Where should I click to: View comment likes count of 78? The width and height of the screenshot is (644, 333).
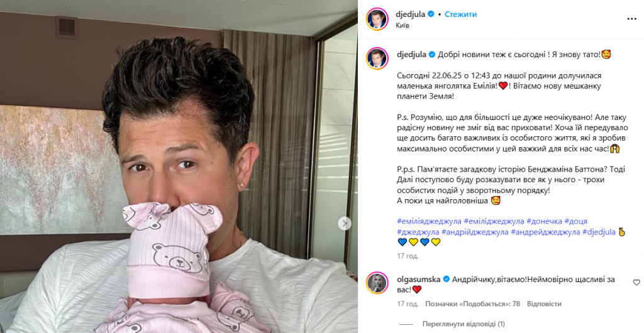tap(472, 304)
